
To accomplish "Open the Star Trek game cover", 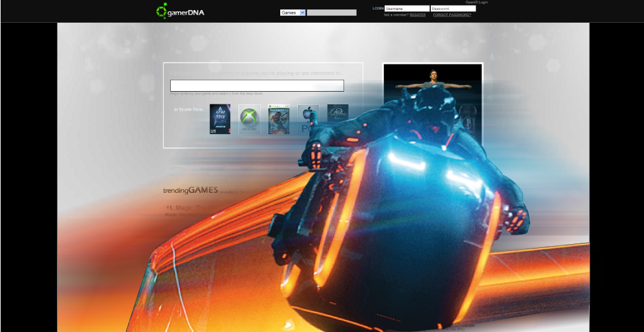I will [220, 119].
